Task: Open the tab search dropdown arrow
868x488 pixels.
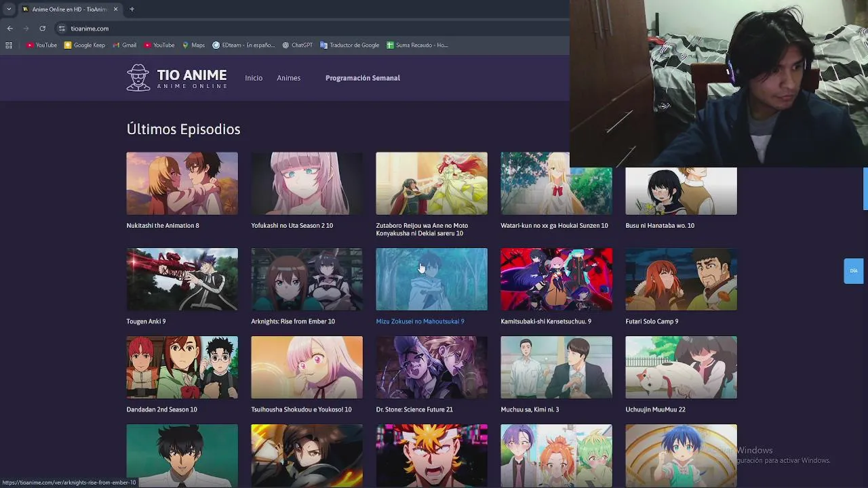Action: [x=9, y=9]
